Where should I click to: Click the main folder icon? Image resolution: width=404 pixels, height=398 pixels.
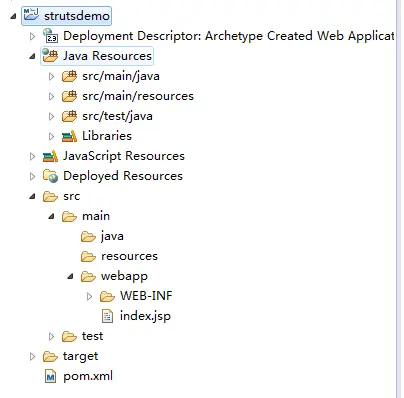(69, 216)
